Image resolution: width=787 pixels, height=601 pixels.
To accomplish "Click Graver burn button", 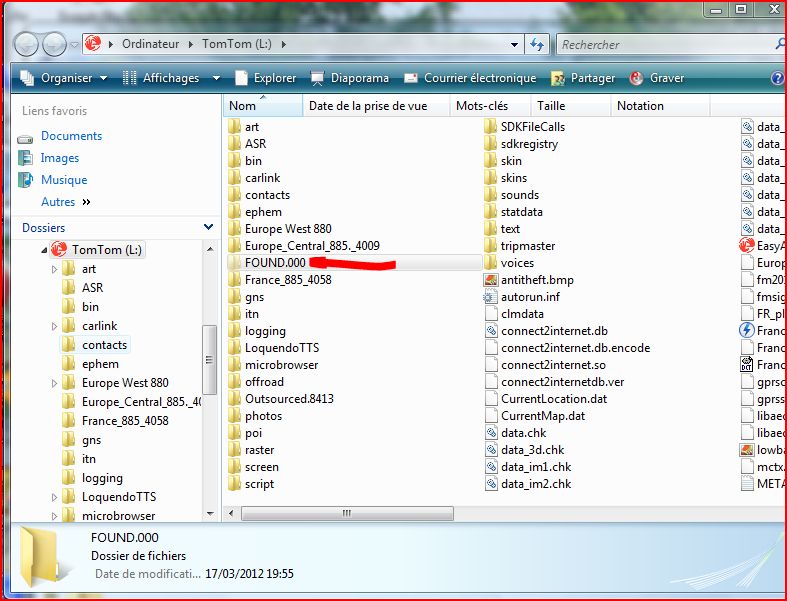I will coord(657,78).
